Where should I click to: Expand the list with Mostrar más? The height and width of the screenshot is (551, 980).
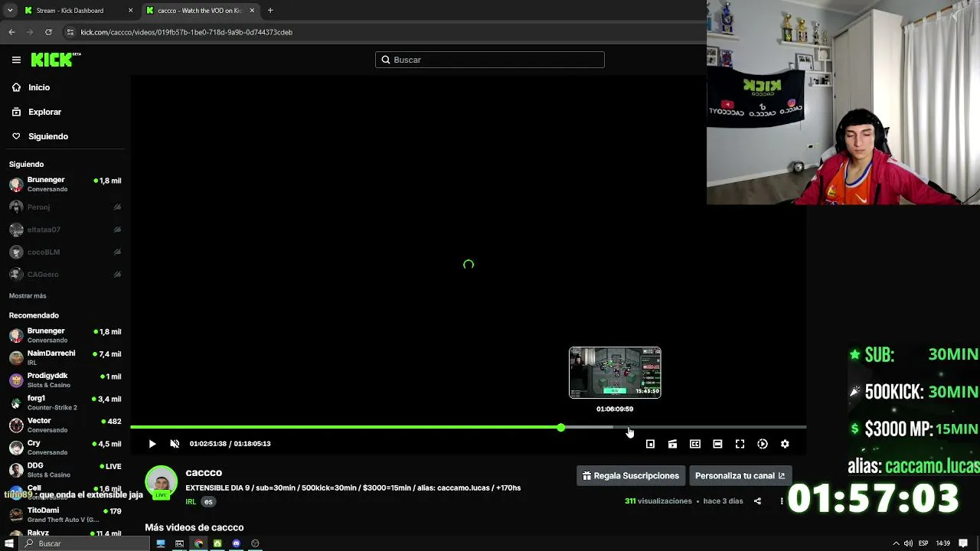tap(28, 295)
